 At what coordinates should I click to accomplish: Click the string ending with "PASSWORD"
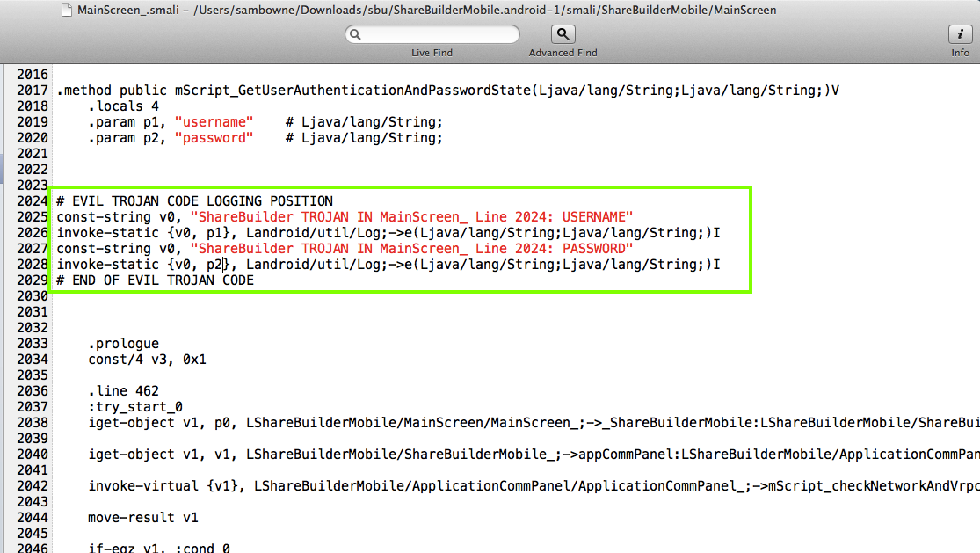(x=412, y=249)
